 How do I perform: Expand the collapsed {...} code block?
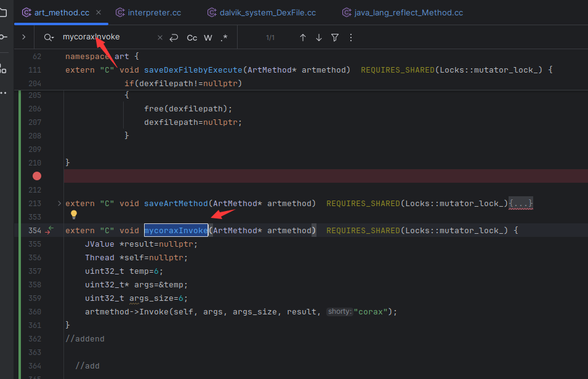(521, 204)
